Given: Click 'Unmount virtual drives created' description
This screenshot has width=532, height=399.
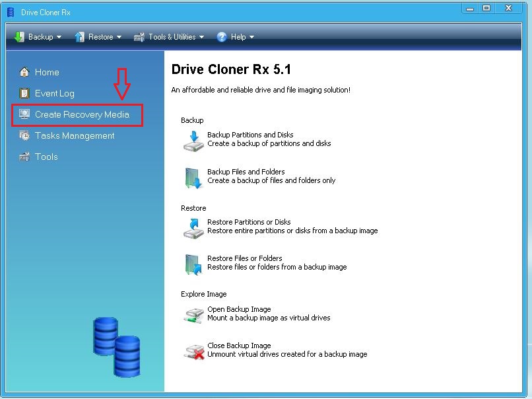Looking at the screenshot, I should [x=287, y=355].
